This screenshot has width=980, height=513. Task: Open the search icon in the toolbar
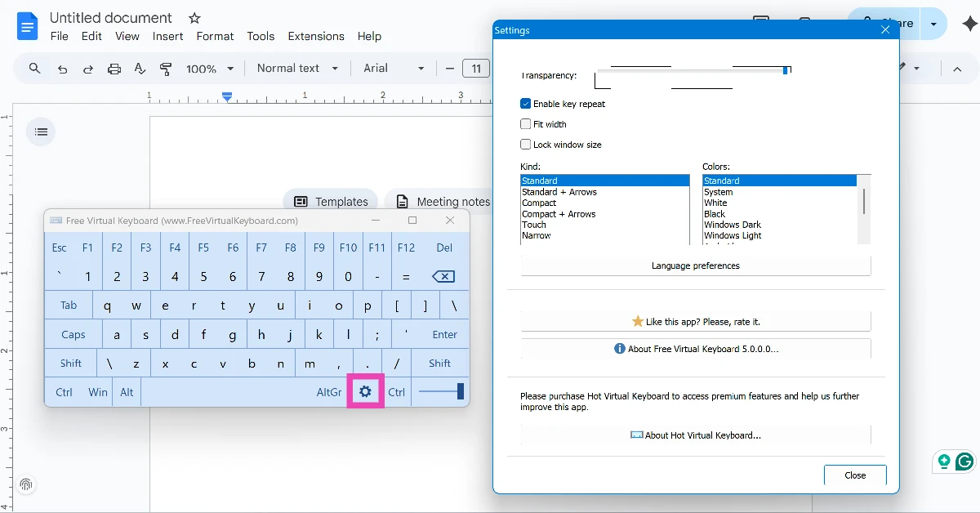point(33,68)
